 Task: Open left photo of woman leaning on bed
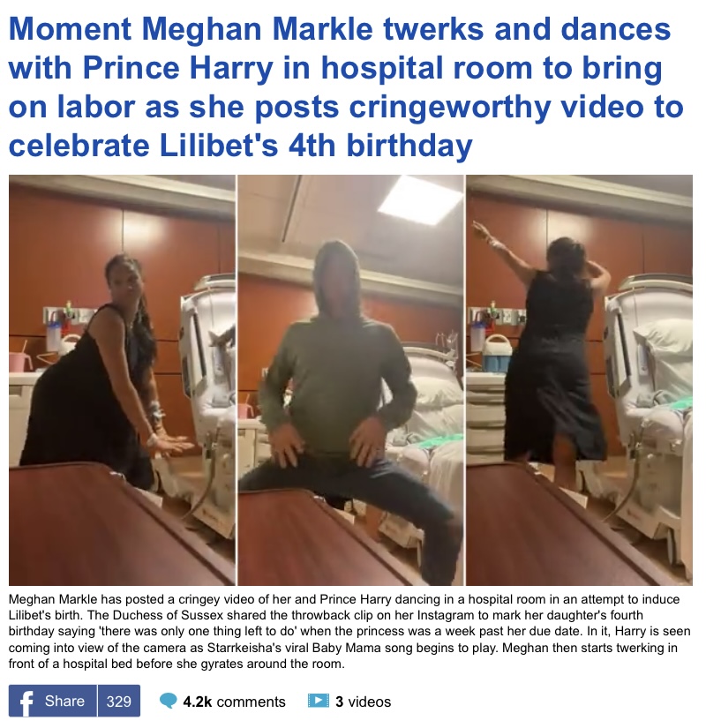click(x=122, y=380)
